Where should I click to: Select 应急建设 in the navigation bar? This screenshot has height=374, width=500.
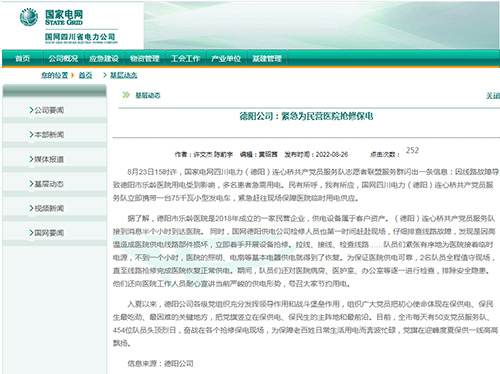104,59
